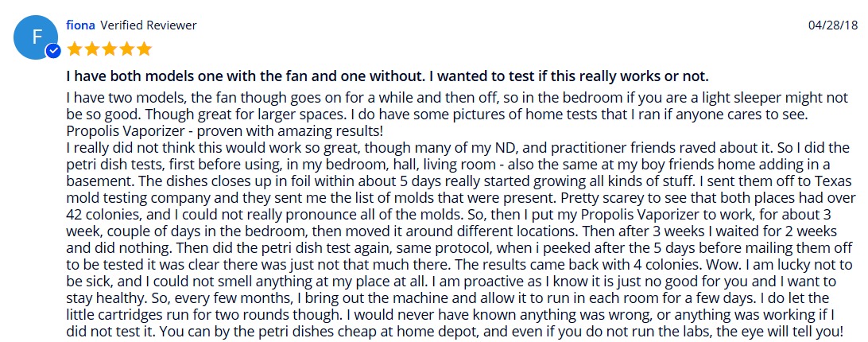The height and width of the screenshot is (342, 868).
Task: Open reviewer name fiona
Action: tap(80, 25)
